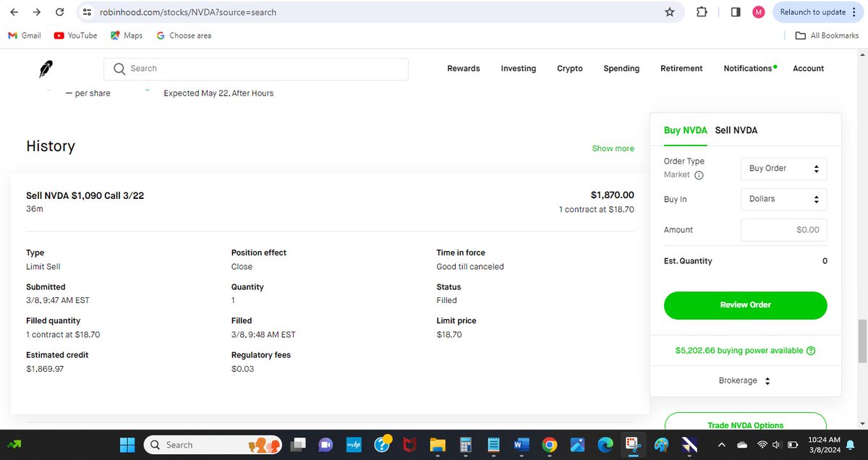Go to the Crypto section
Screen dimensions: 868x460
[x=570, y=69]
